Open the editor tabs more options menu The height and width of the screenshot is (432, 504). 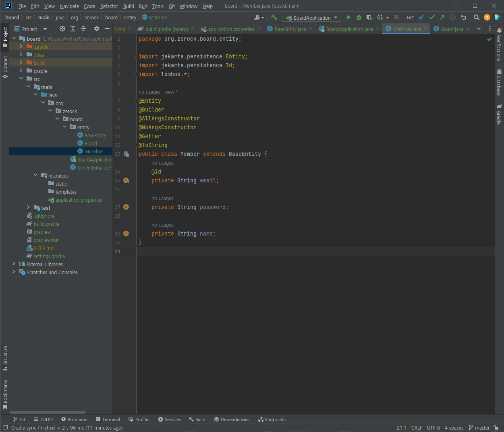pyautogui.click(x=490, y=29)
